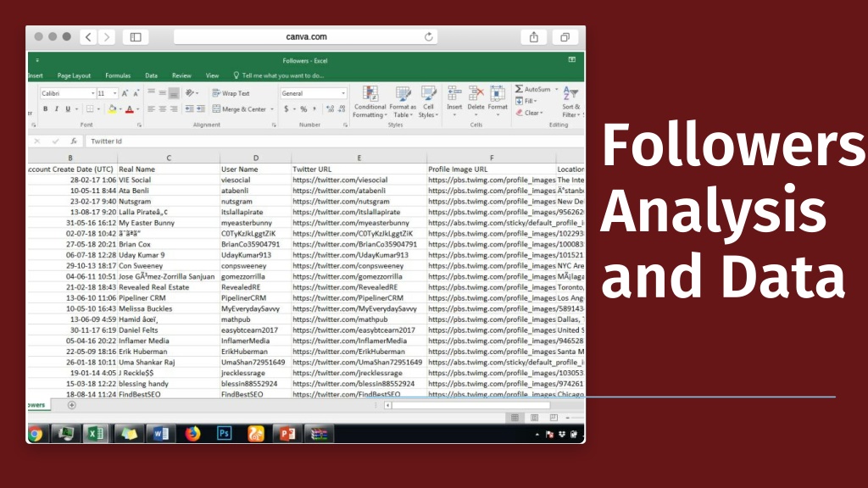Click the Delete cells button
Image resolution: width=868 pixels, height=488 pixels.
[x=476, y=102]
